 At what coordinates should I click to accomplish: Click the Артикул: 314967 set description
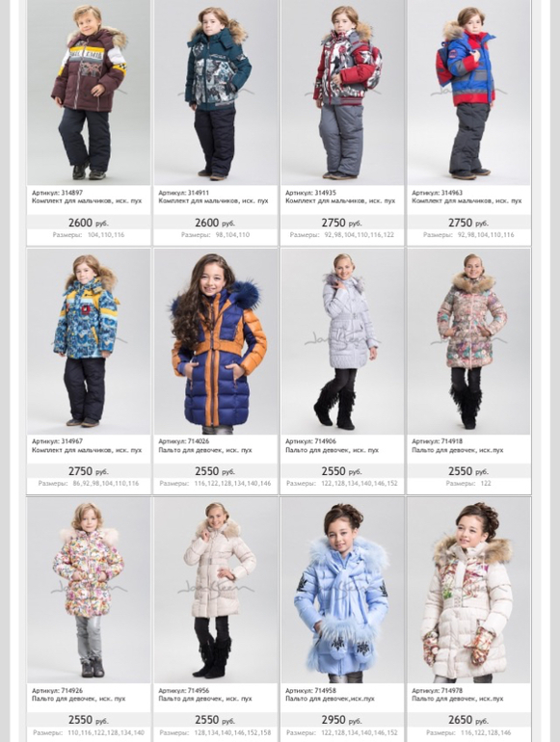pyautogui.click(x=87, y=446)
